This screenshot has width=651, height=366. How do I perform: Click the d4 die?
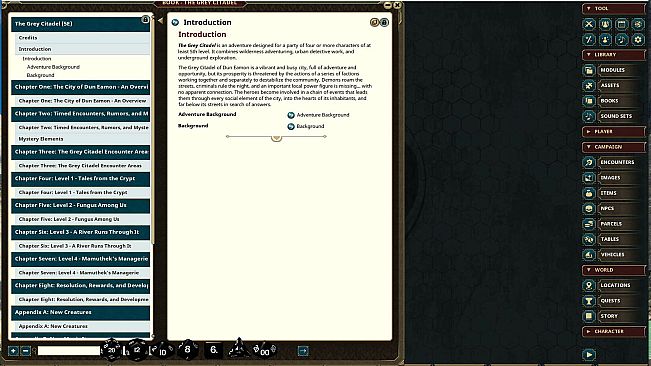(x=238, y=348)
